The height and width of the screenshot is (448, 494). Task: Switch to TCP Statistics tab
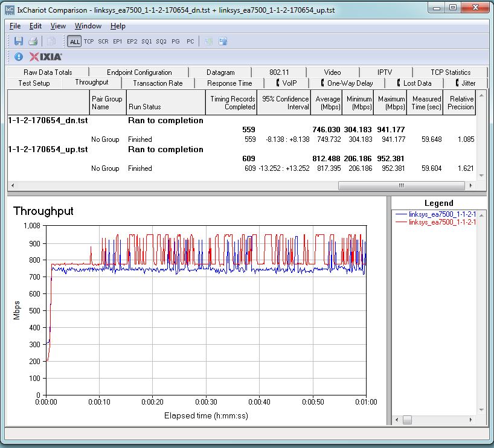point(451,72)
